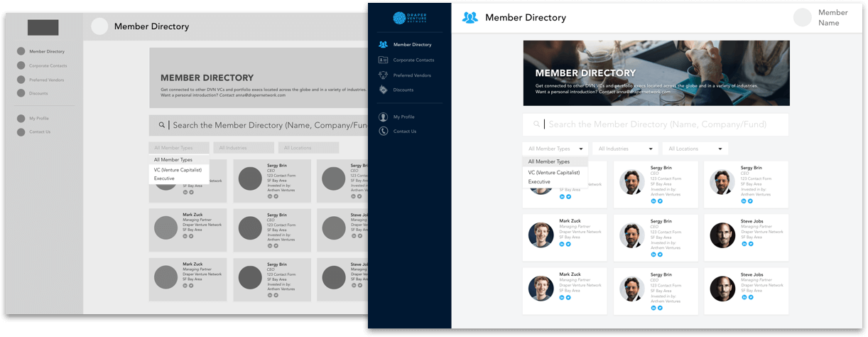Expand All Member Types dropdown in colored design
868x337 pixels.
pyautogui.click(x=555, y=149)
